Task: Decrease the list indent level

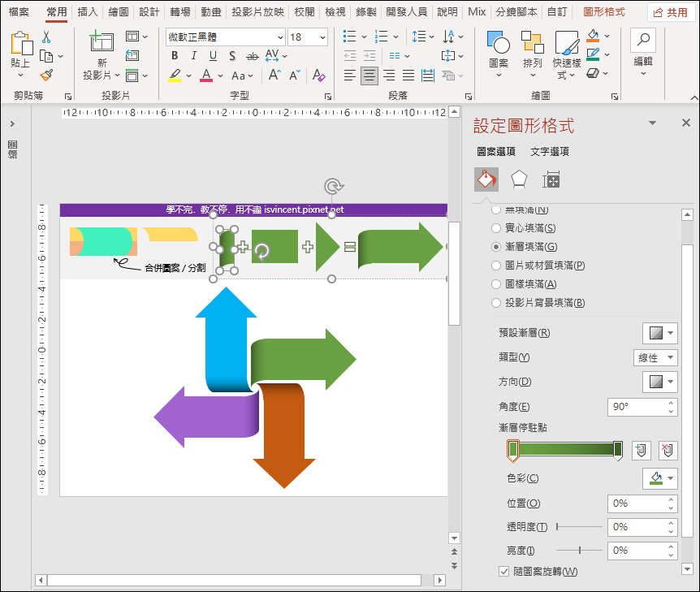Action: (350, 56)
